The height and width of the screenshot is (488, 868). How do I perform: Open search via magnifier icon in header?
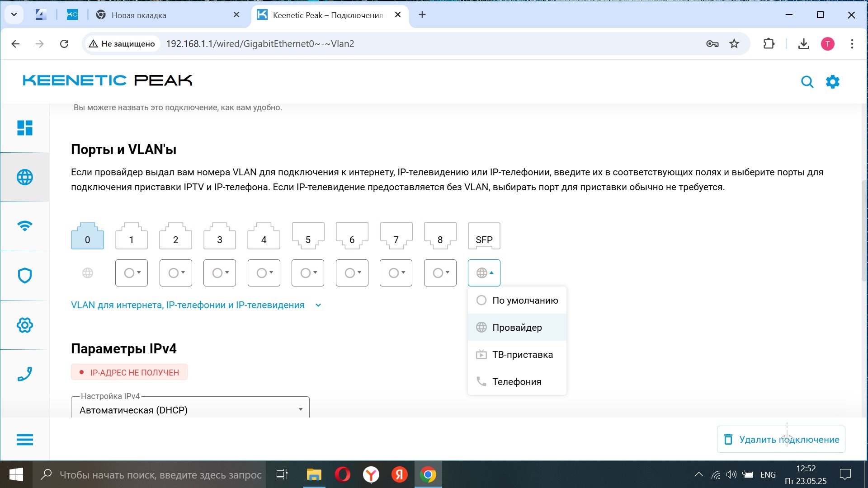pyautogui.click(x=807, y=82)
